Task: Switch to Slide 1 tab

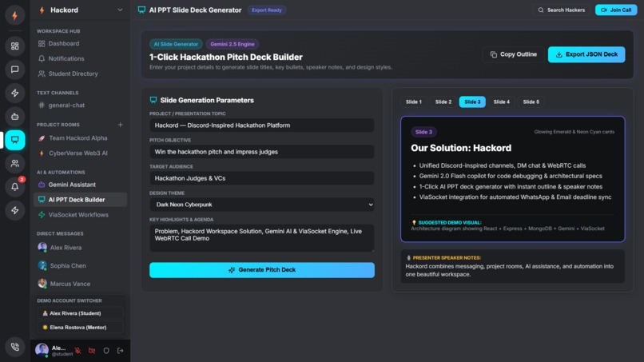Action: pos(414,102)
